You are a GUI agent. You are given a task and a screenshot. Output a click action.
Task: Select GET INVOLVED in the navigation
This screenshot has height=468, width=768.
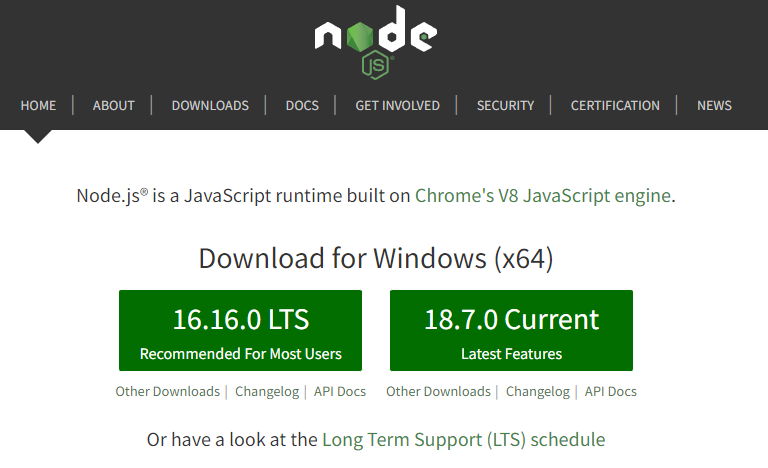pos(398,105)
